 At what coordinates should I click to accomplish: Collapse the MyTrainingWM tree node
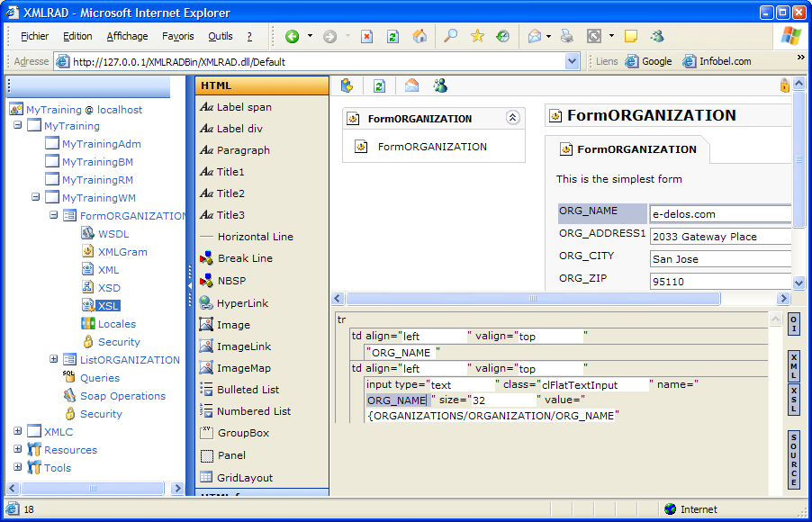coord(36,198)
